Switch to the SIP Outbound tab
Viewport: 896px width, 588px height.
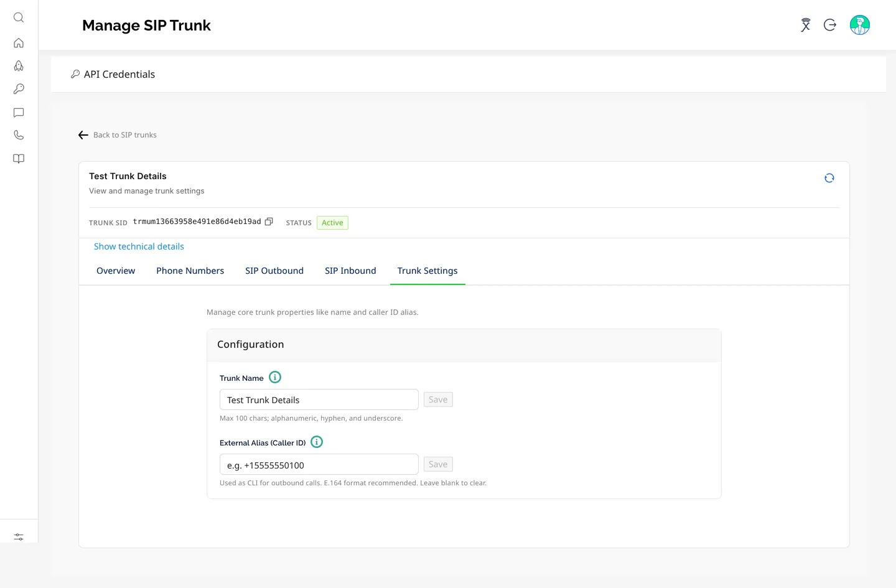coord(274,271)
